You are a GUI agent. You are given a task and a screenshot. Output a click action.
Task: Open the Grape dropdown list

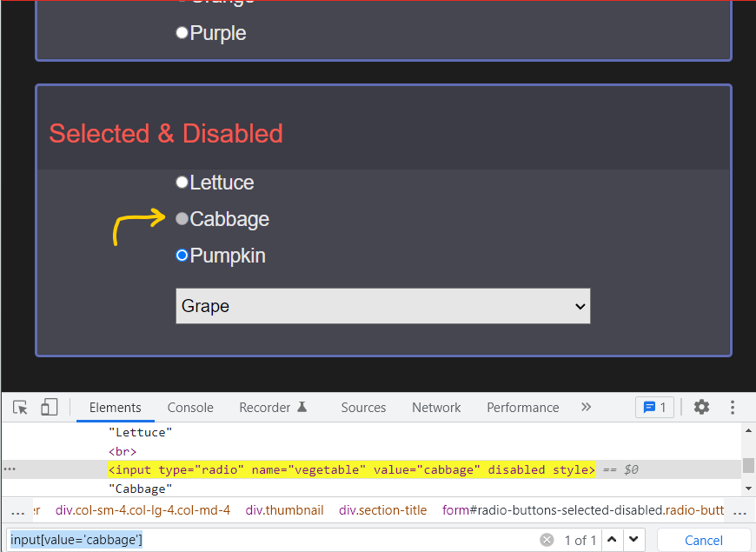(383, 306)
